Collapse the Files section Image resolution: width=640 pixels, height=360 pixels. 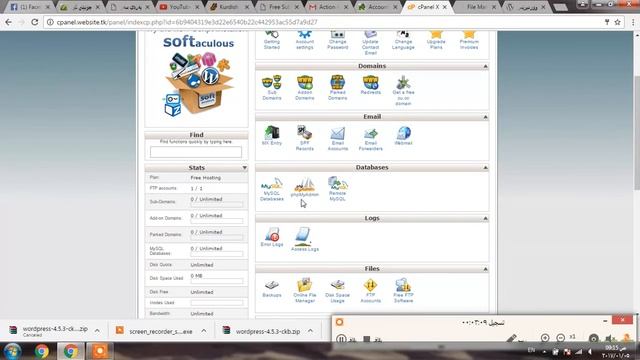click(x=485, y=269)
